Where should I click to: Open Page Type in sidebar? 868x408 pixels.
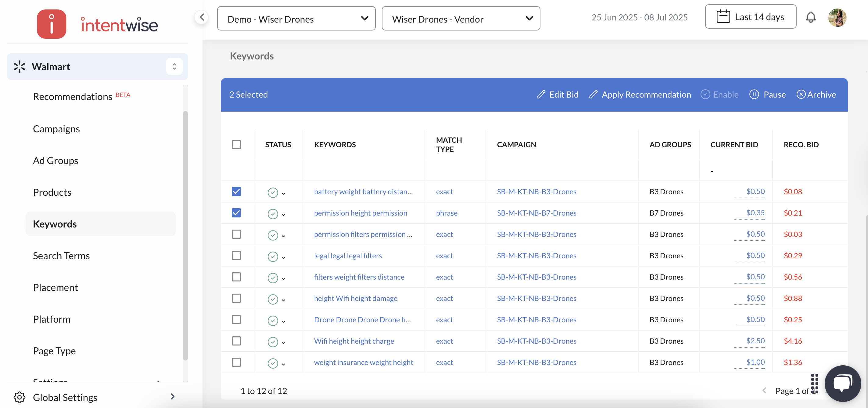coord(54,351)
